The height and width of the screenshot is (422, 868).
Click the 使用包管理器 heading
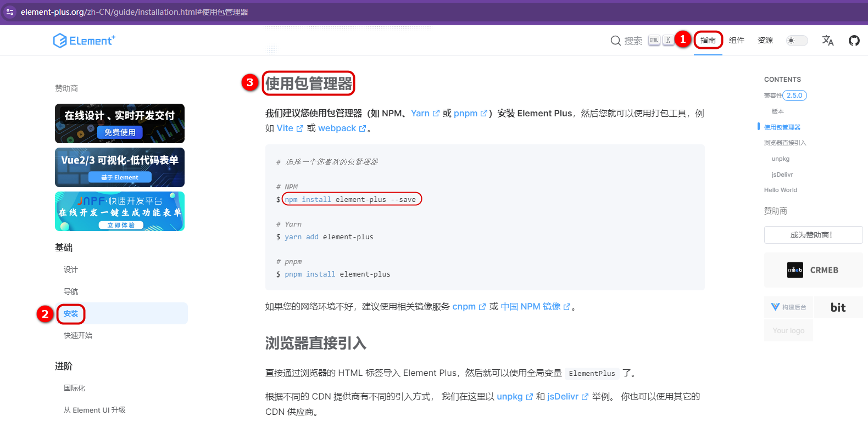(309, 83)
